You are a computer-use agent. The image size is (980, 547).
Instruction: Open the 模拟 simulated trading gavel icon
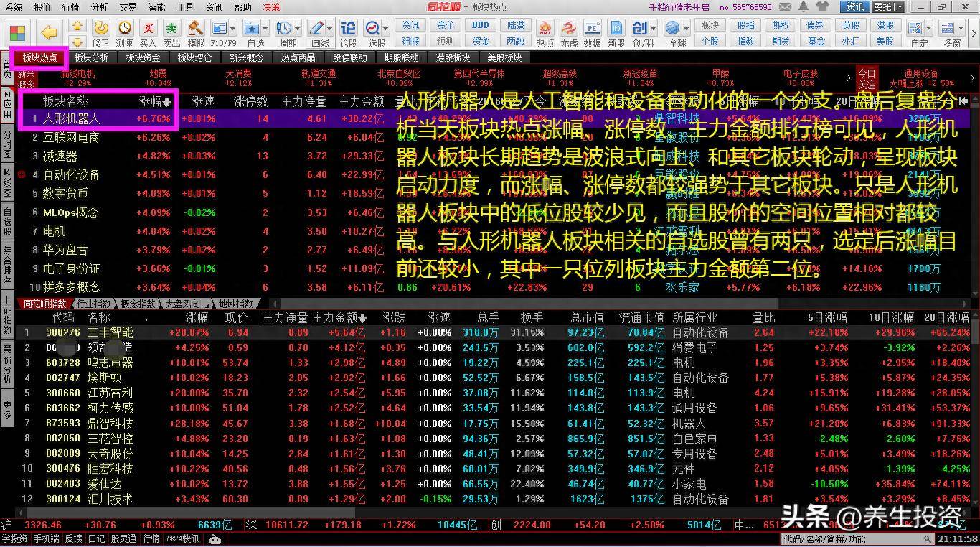pos(195,27)
